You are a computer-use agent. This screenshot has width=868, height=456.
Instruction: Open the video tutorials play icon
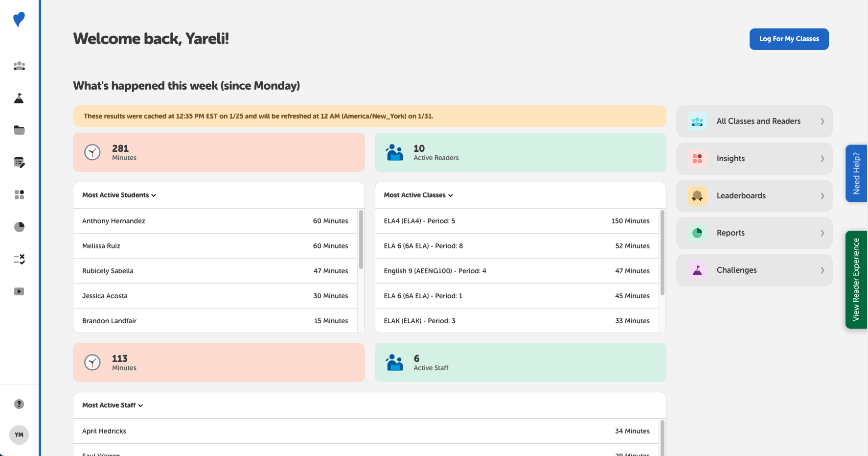19,291
